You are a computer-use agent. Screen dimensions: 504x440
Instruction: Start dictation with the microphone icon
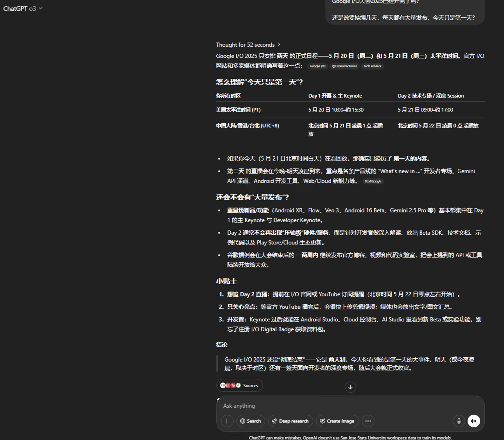click(x=459, y=421)
